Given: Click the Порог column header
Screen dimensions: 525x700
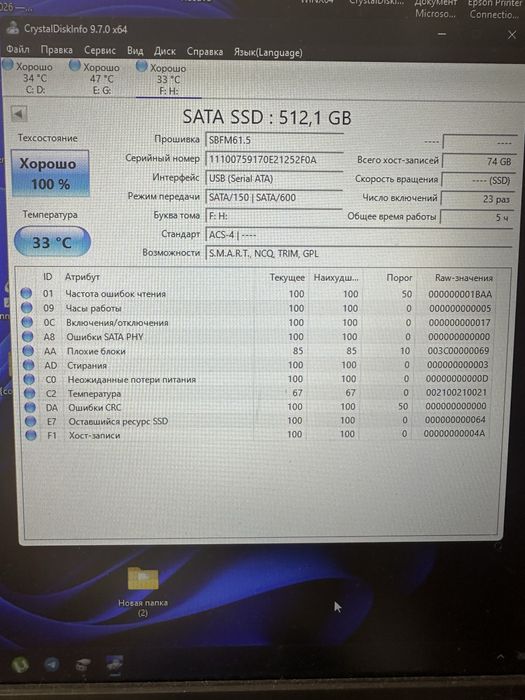Looking at the screenshot, I should coord(399,278).
